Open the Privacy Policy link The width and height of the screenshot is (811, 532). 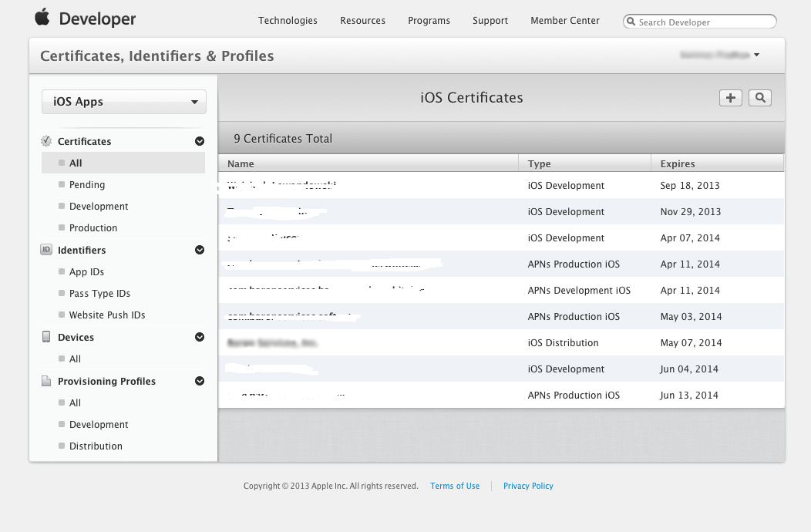click(x=528, y=486)
